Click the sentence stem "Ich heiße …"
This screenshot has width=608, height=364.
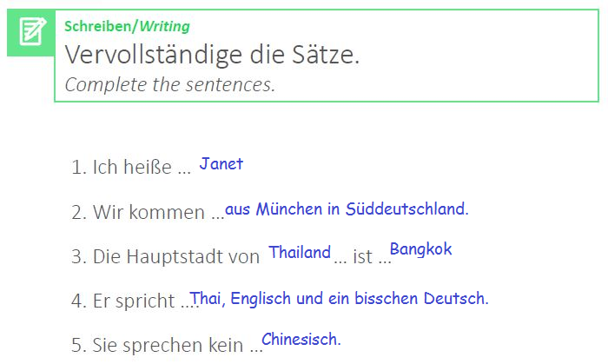click(141, 168)
